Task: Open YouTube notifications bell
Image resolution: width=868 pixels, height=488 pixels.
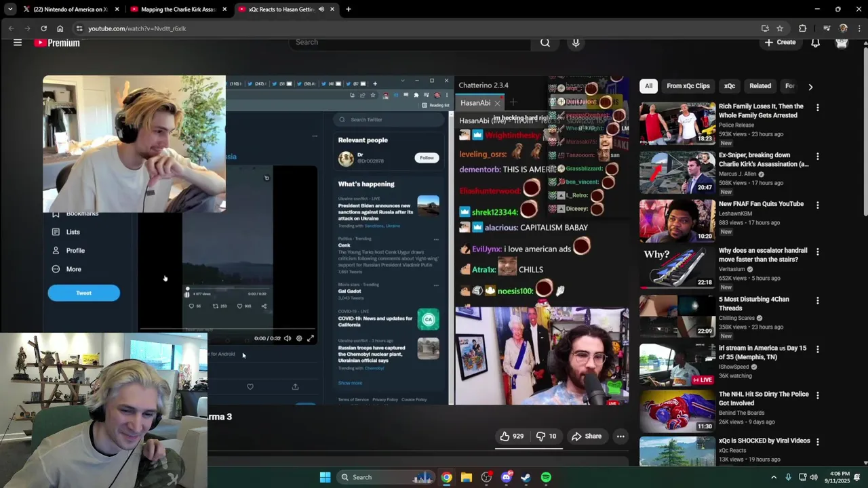Action: (x=816, y=43)
